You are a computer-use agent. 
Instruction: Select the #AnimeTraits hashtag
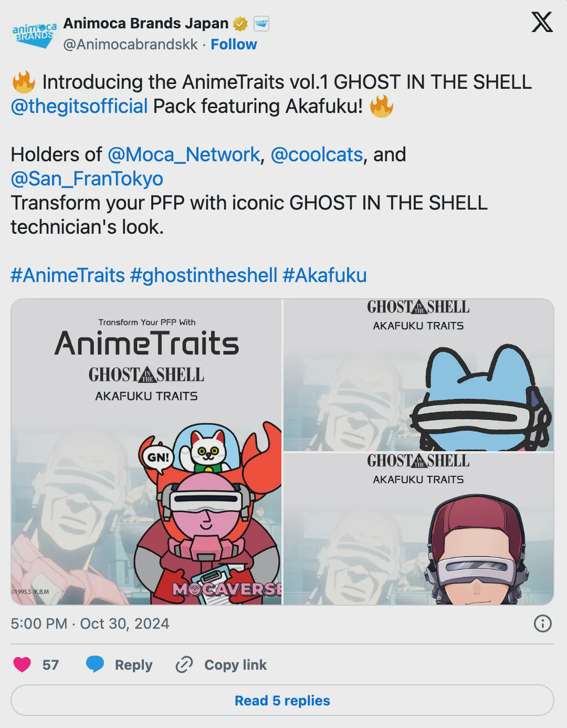click(x=68, y=275)
